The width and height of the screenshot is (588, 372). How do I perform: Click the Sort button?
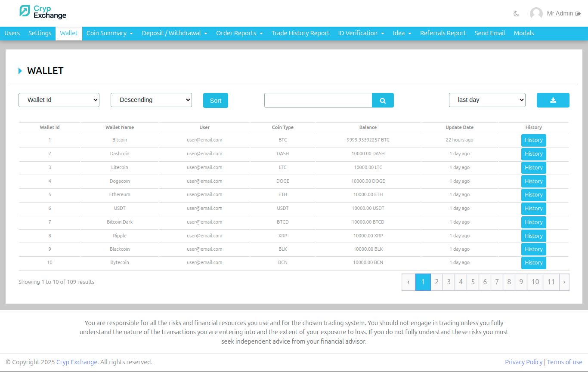coord(216,101)
